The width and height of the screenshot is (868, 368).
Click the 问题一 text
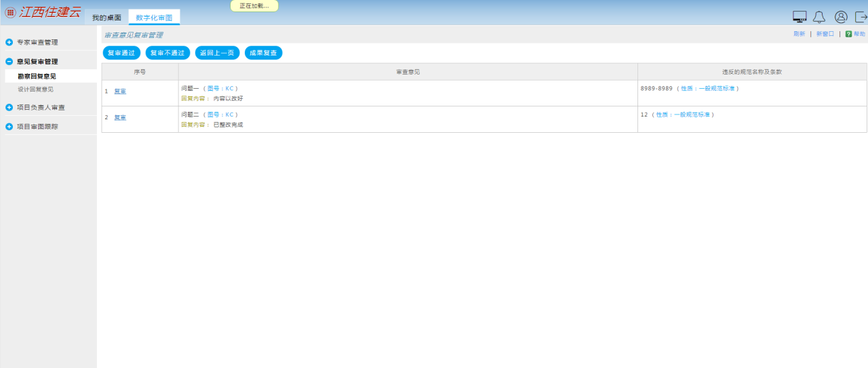pyautogui.click(x=191, y=88)
